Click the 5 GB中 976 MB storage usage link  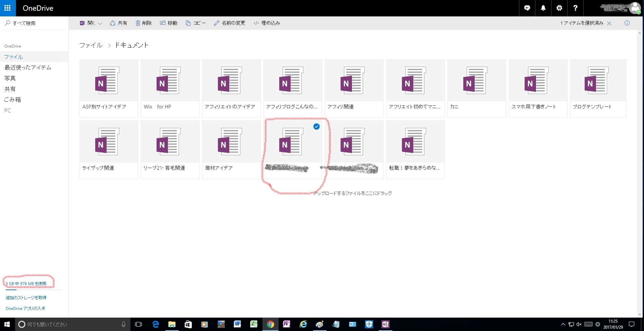pyautogui.click(x=26, y=283)
